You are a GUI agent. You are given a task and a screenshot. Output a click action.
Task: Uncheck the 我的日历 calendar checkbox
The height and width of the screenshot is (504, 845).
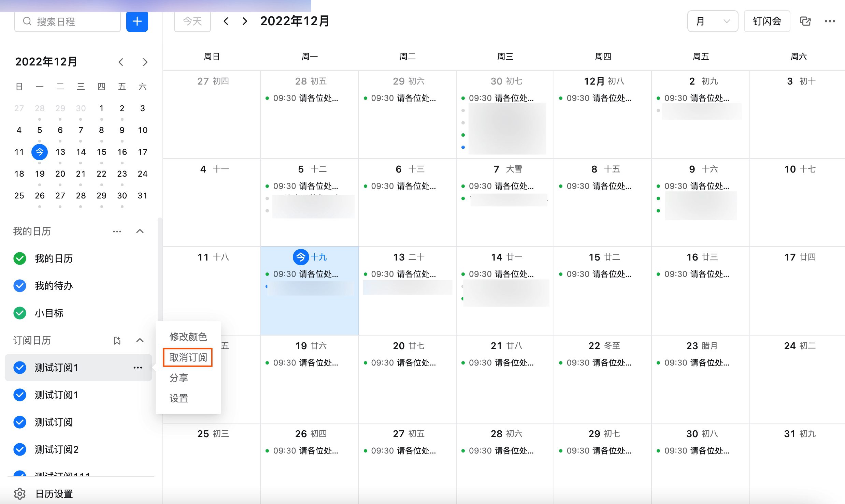(20, 258)
